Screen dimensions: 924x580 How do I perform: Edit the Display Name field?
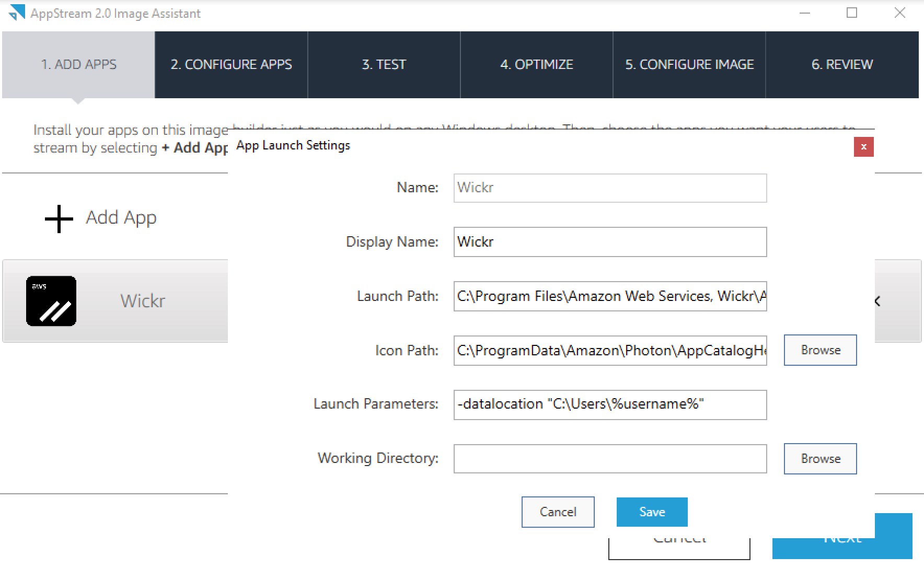click(609, 242)
